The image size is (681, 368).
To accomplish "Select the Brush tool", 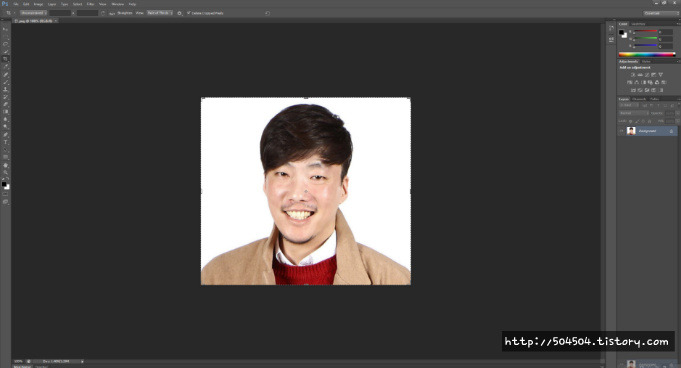I will pyautogui.click(x=5, y=82).
